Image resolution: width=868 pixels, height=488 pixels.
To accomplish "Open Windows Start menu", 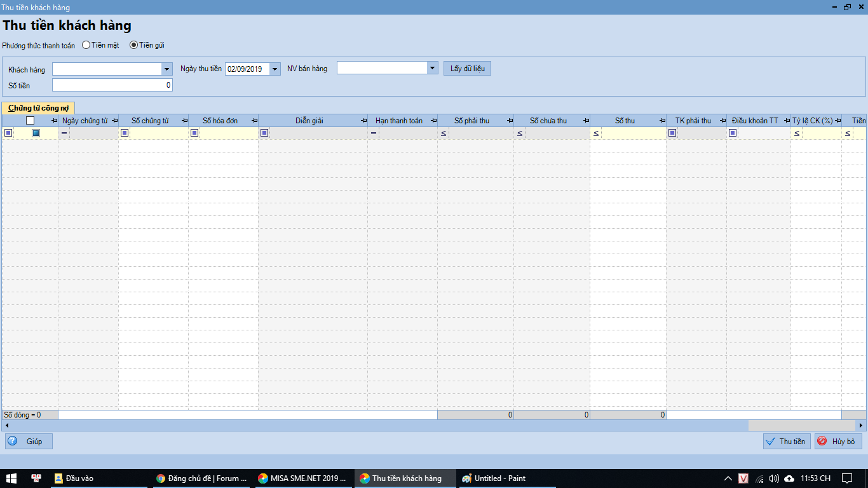I will (11, 478).
